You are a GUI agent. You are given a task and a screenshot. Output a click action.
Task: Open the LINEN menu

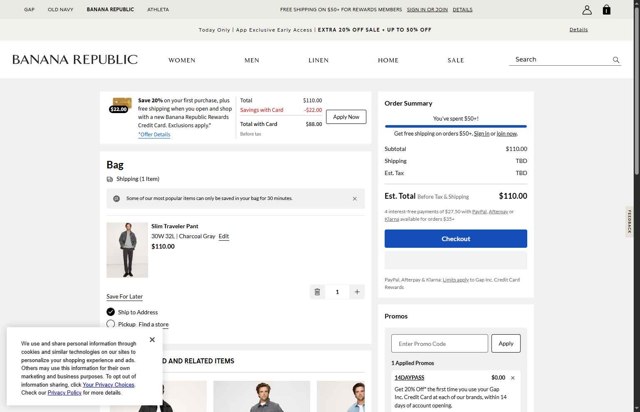coord(318,60)
